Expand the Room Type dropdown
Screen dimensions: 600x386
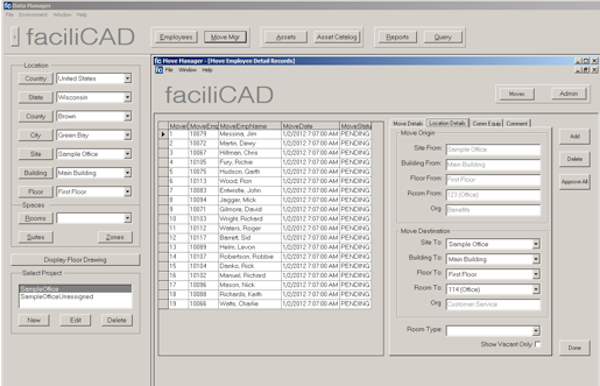pyautogui.click(x=536, y=331)
